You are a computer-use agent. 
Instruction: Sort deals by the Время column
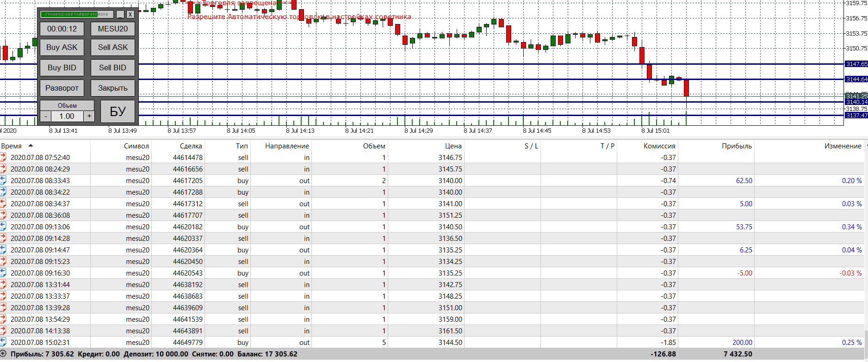click(x=12, y=146)
